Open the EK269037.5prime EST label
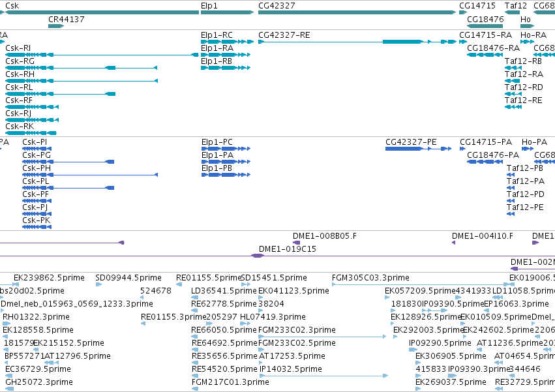 [x=451, y=382]
